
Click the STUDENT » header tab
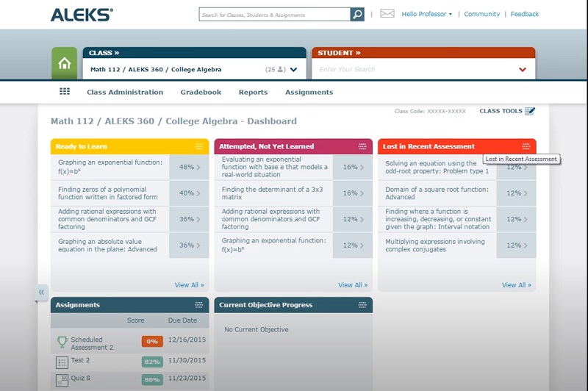[423, 53]
